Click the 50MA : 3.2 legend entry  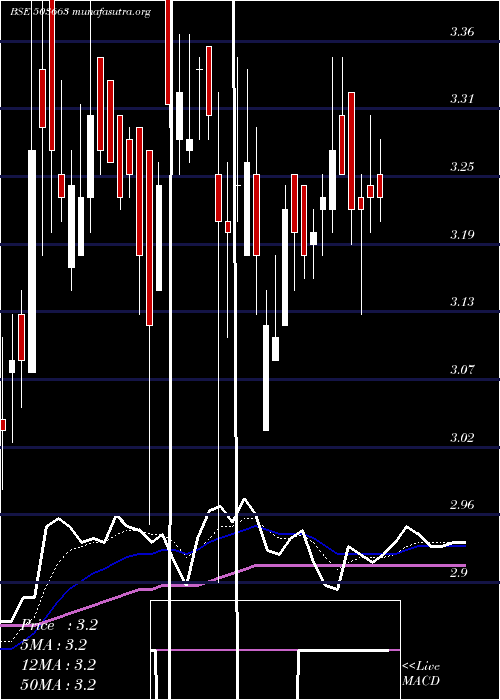[x=58, y=684]
